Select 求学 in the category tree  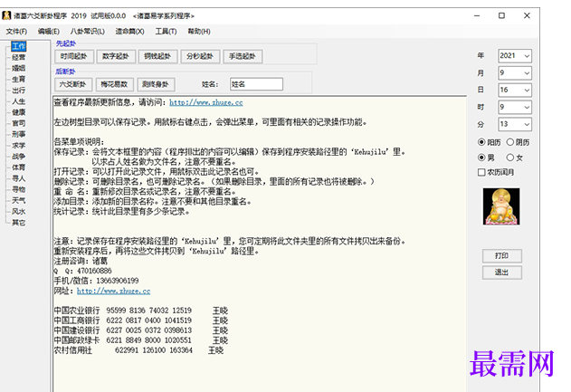[19, 146]
